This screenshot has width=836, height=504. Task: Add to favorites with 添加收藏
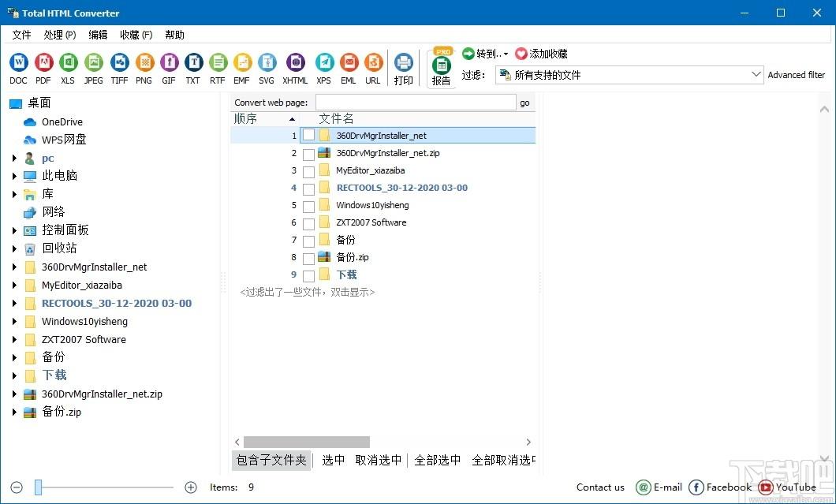[x=542, y=54]
